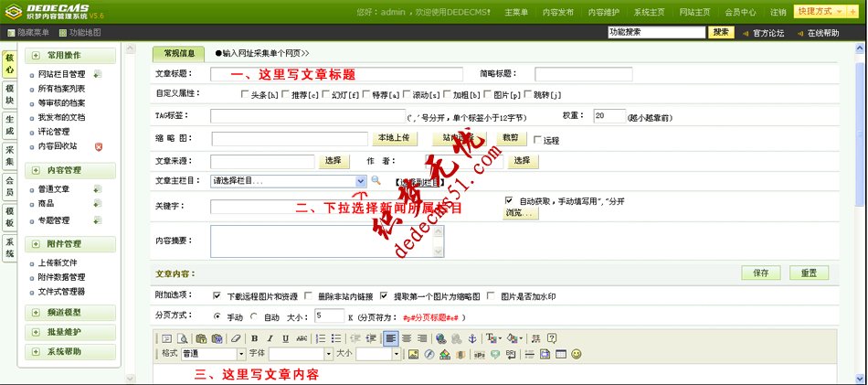The image size is (868, 385).
Task: Toggle underline formatting in editor
Action: (286, 338)
